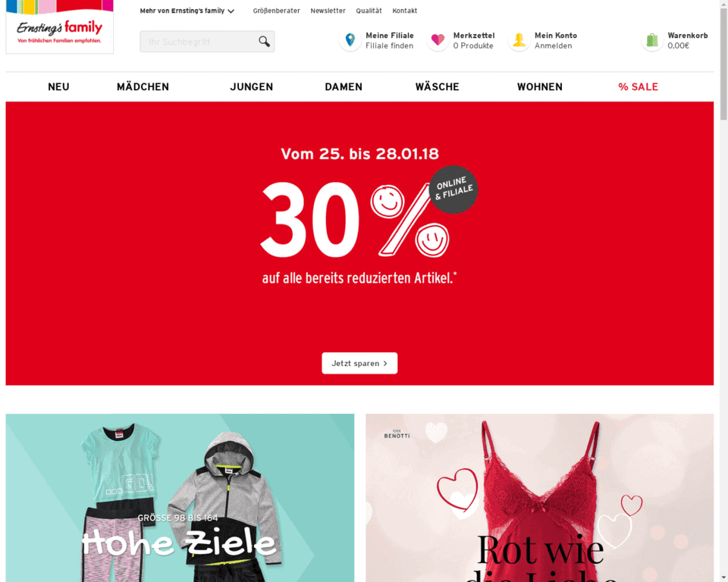728x582 pixels.
Task: Open the Newsletter link
Action: pos(328,11)
